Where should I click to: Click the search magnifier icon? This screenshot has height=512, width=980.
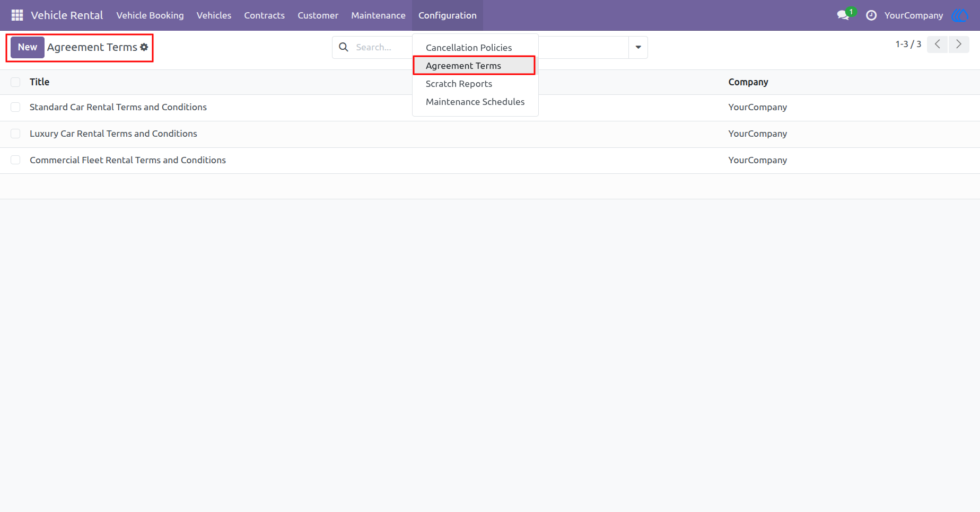[x=344, y=47]
